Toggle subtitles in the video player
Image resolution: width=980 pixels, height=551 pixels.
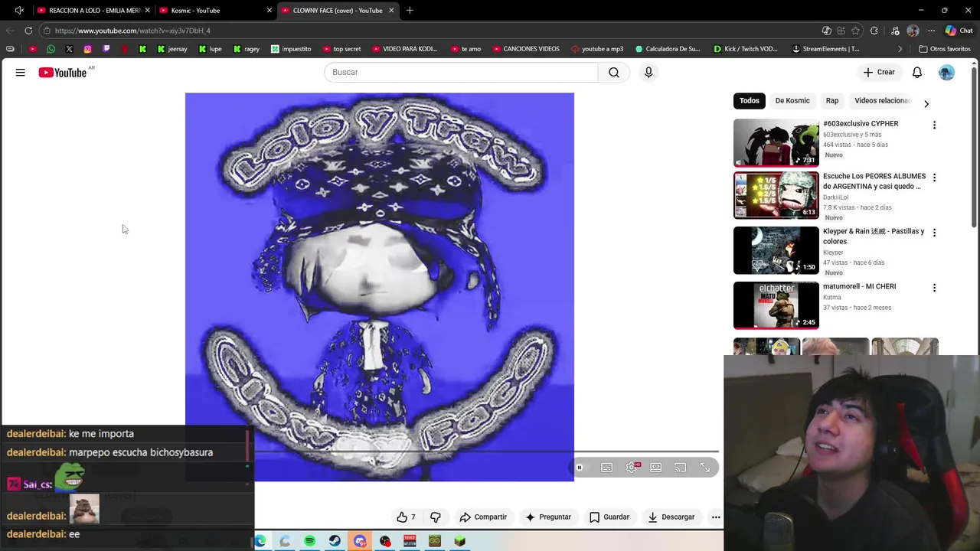click(x=607, y=468)
